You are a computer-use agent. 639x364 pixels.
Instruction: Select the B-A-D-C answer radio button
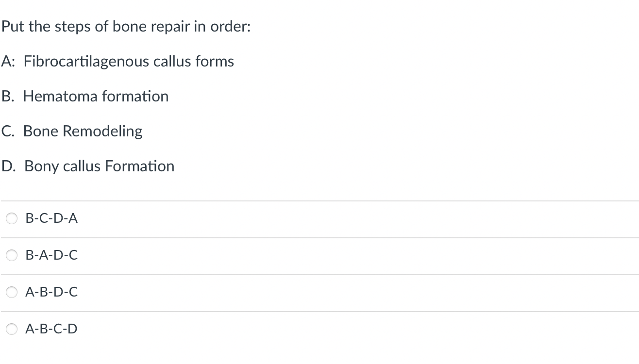[12, 255]
